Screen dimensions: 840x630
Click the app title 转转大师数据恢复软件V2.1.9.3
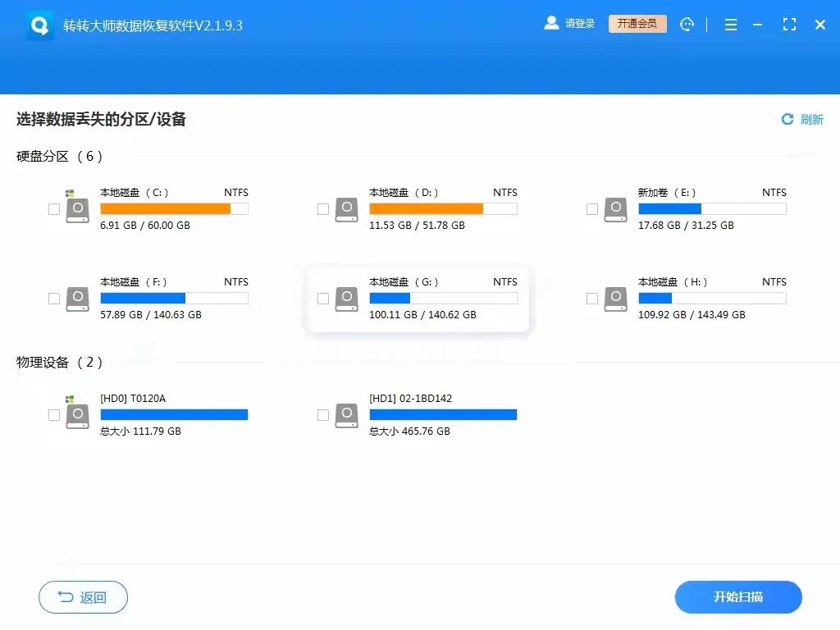153,25
